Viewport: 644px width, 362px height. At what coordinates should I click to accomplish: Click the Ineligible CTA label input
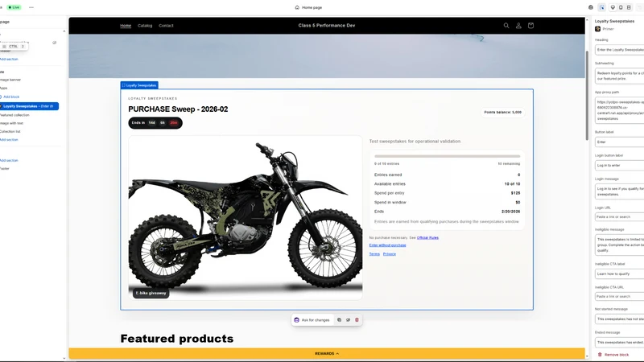coord(619,274)
